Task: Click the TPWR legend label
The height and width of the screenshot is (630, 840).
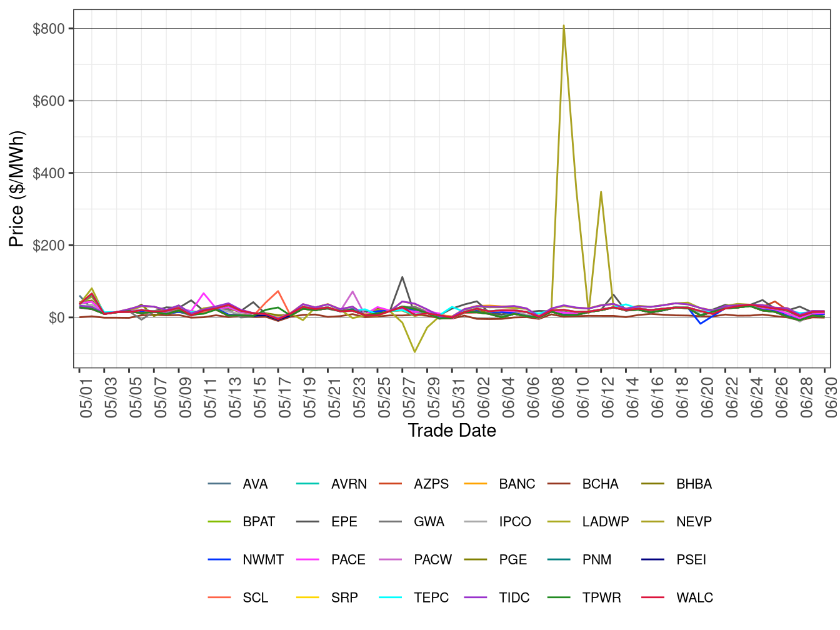Action: [x=601, y=598]
